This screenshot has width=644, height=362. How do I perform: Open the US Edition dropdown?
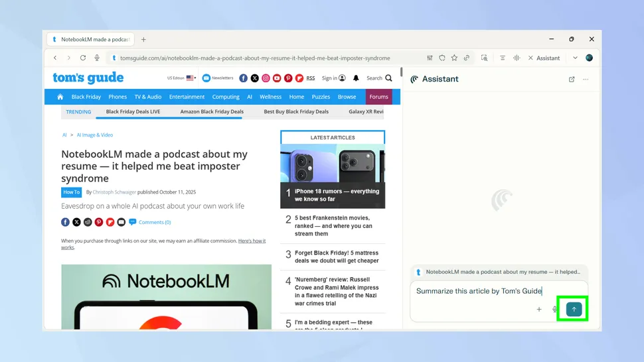[x=181, y=78]
